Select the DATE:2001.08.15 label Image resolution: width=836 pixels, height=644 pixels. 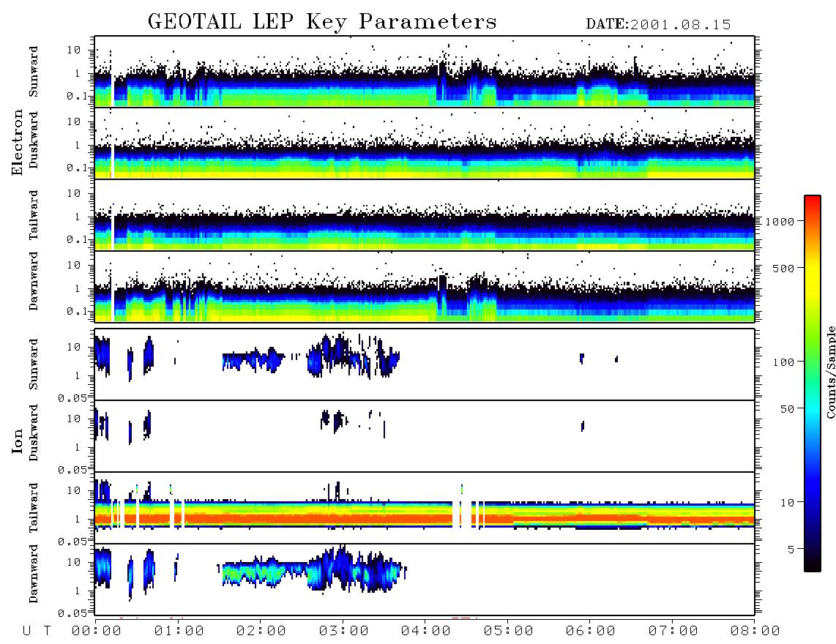point(658,25)
